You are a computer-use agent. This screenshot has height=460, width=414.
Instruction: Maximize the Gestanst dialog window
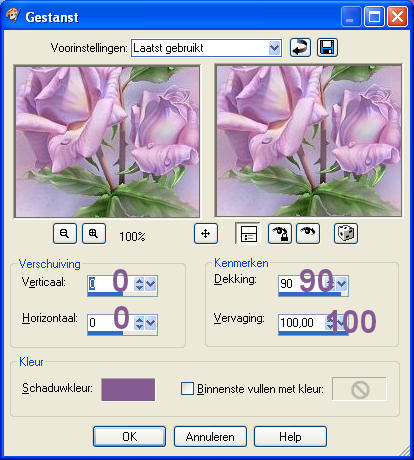coord(374,17)
